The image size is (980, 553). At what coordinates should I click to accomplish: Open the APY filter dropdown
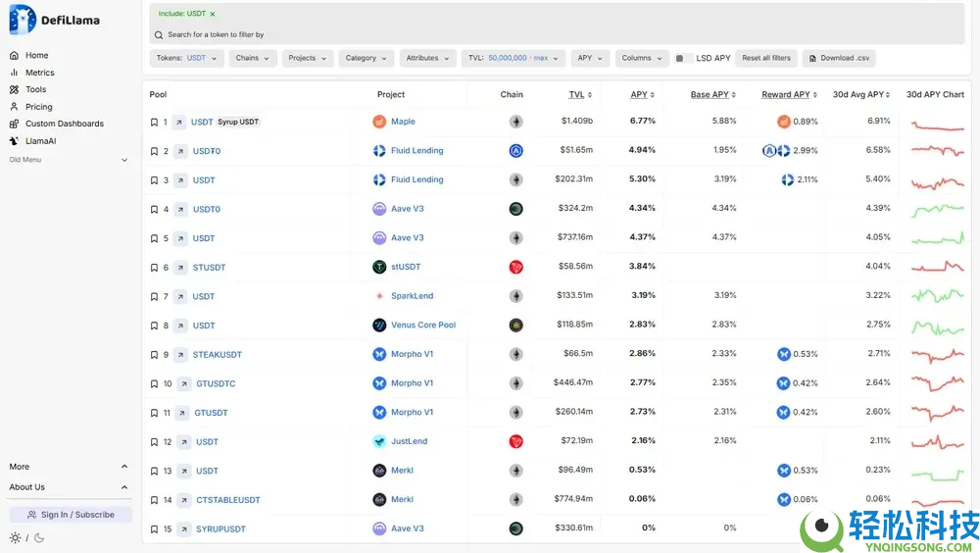click(590, 58)
